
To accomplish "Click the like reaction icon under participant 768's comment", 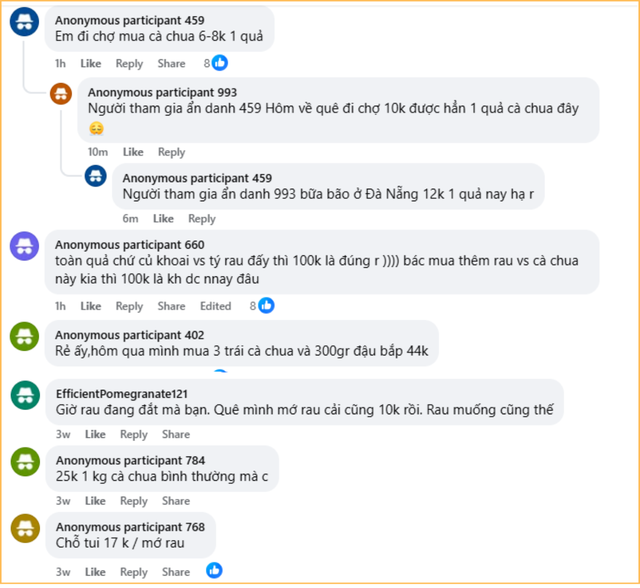I will [214, 570].
